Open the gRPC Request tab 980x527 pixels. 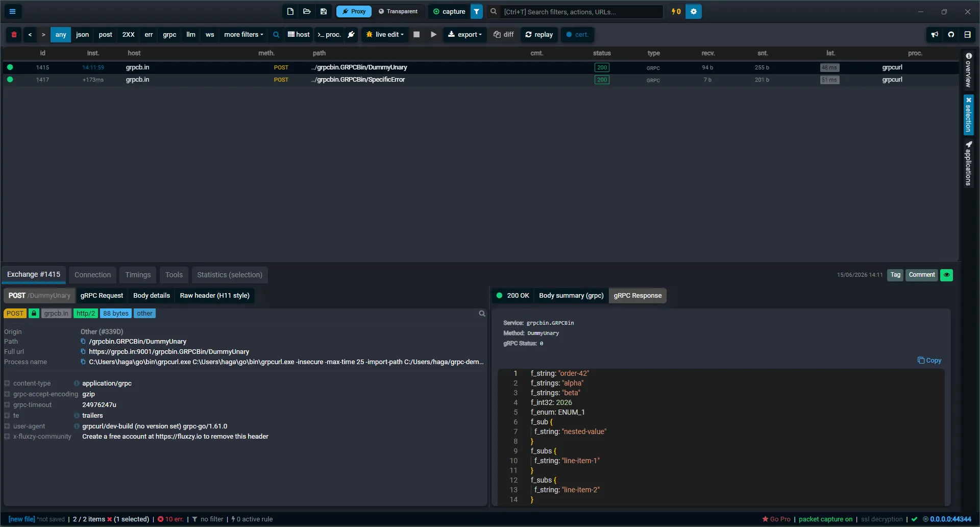coord(102,295)
